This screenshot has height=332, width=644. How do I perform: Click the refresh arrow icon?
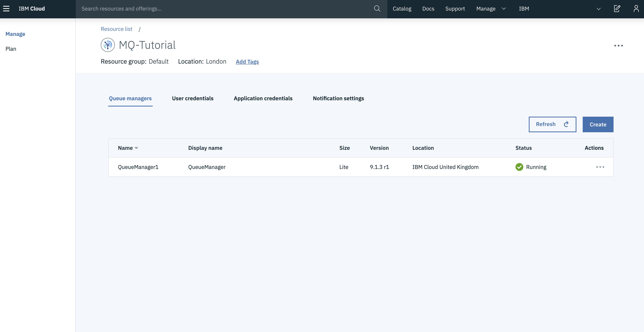pyautogui.click(x=566, y=124)
